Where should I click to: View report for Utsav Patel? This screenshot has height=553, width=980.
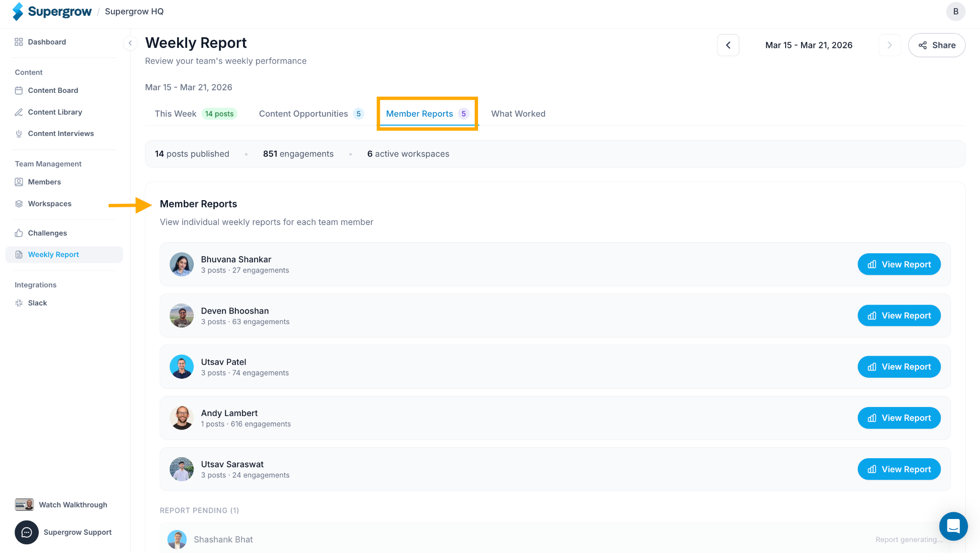click(x=899, y=367)
